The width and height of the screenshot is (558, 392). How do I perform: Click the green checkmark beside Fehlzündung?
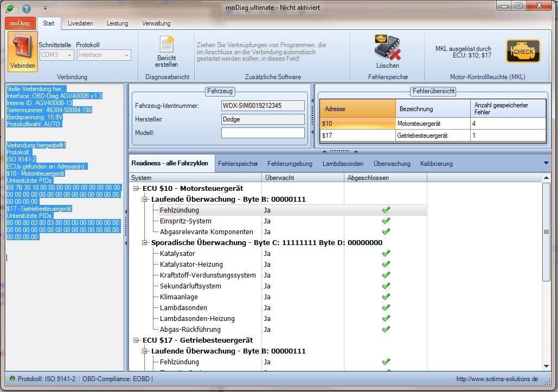pos(386,210)
